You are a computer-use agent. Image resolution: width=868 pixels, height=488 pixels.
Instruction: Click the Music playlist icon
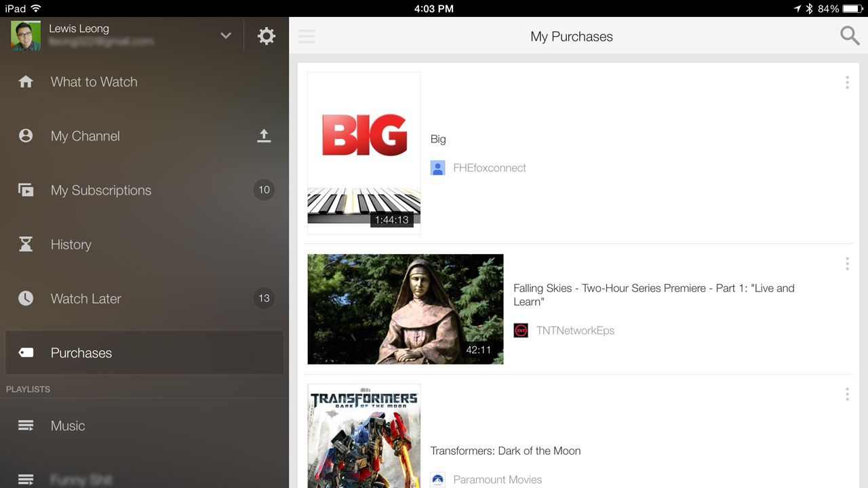(26, 426)
